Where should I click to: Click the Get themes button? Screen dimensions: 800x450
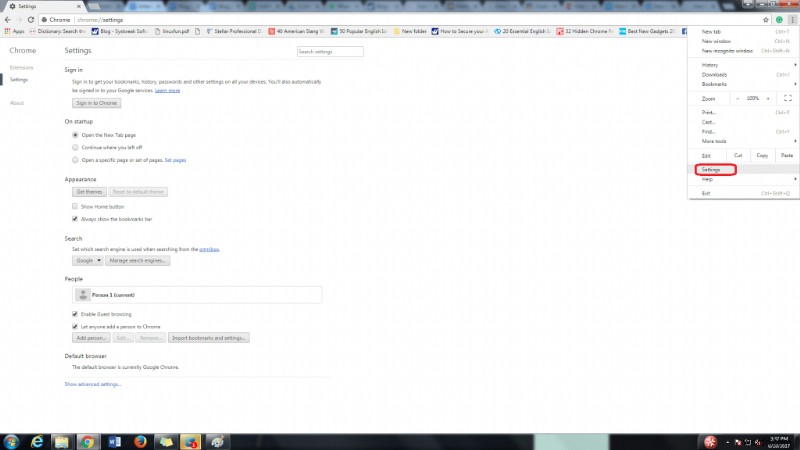pyautogui.click(x=89, y=192)
